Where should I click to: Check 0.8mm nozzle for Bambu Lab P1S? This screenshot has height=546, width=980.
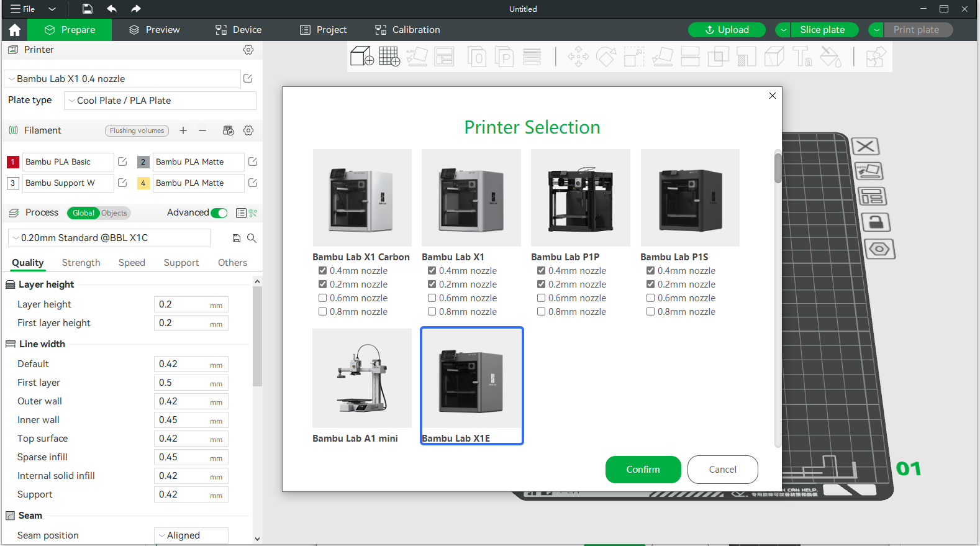tap(650, 312)
